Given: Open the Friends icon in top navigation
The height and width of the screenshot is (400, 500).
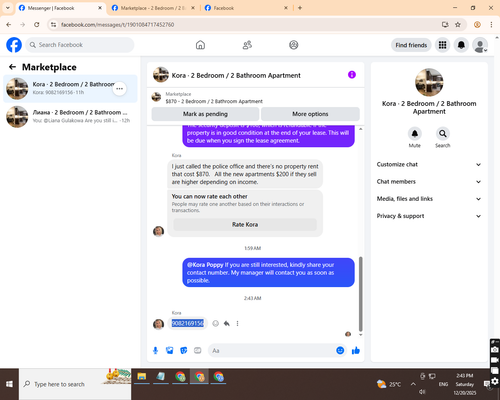Looking at the screenshot, I should [247, 45].
